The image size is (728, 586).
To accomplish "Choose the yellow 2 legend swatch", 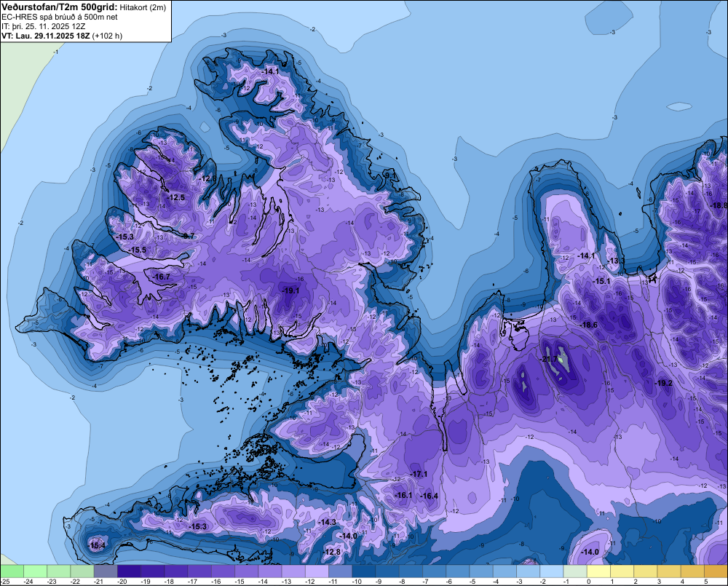I will point(646,571).
